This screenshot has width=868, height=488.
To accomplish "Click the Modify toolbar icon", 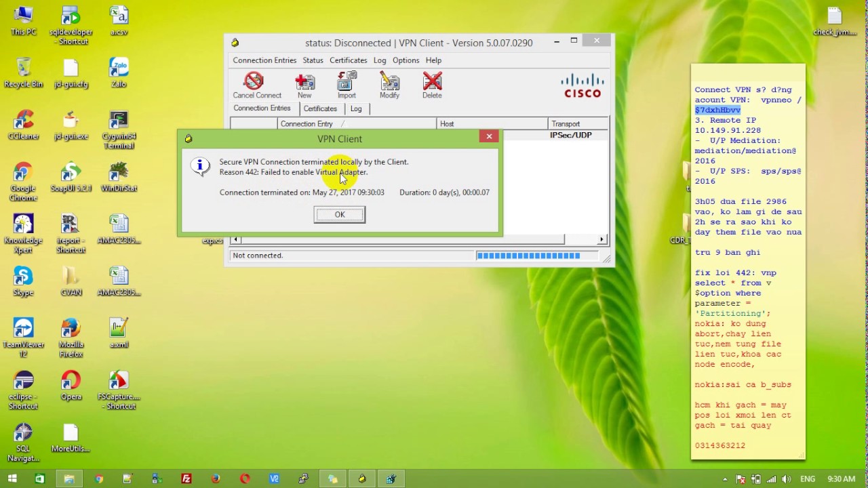I will pos(389,85).
